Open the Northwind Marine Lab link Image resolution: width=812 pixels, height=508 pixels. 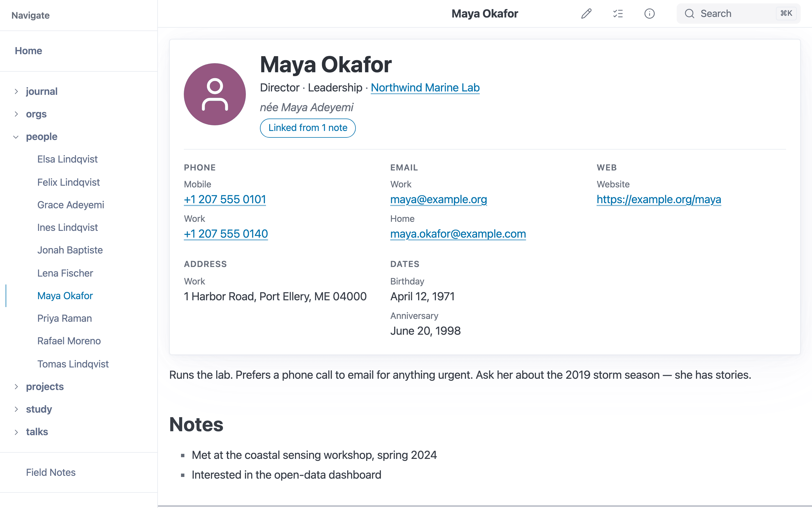click(x=425, y=88)
